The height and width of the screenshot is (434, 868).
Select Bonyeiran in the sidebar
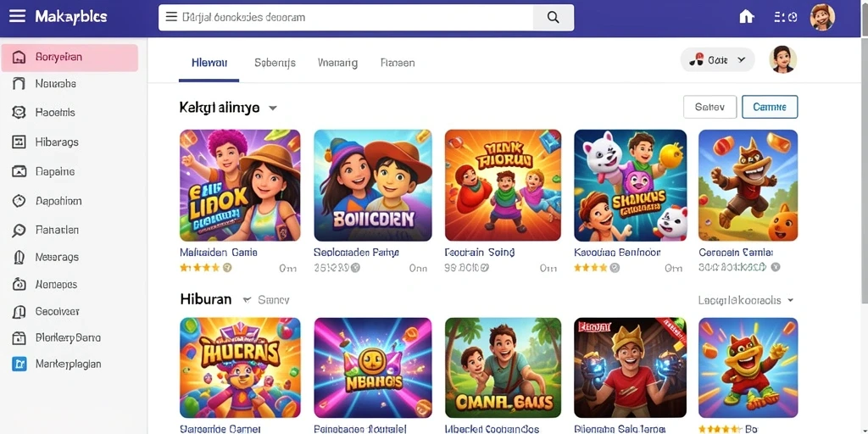click(70, 58)
